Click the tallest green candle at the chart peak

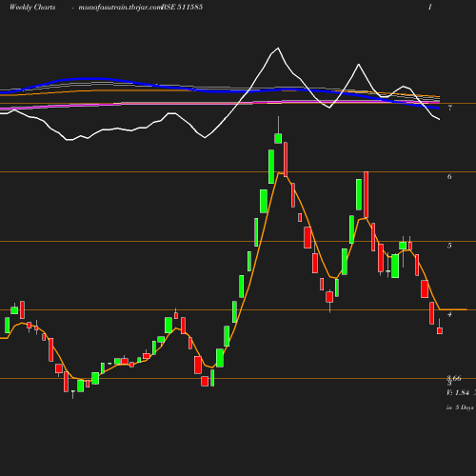271,167
